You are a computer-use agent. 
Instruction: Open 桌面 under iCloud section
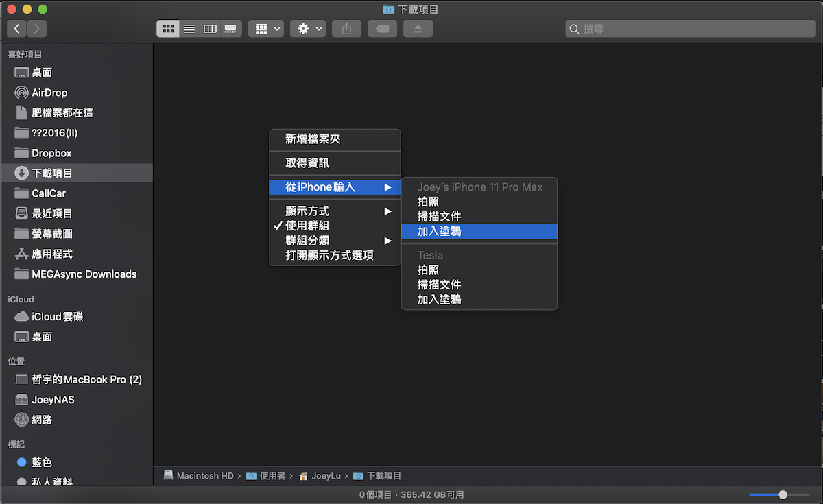[76, 337]
